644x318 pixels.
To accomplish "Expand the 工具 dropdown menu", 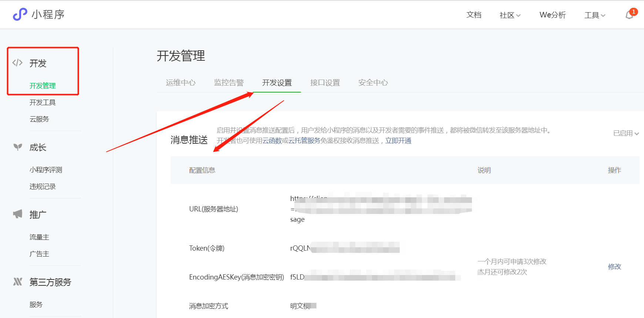I will pyautogui.click(x=595, y=15).
